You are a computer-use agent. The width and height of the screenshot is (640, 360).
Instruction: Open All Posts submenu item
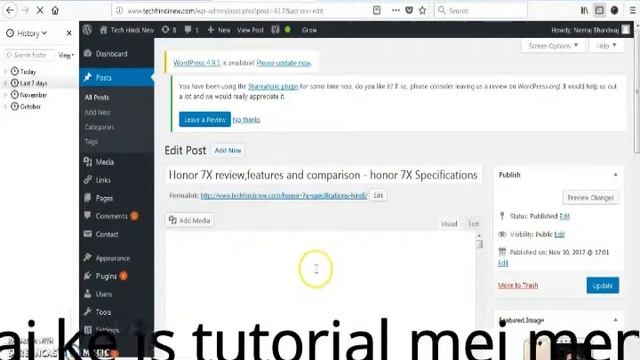[97, 97]
